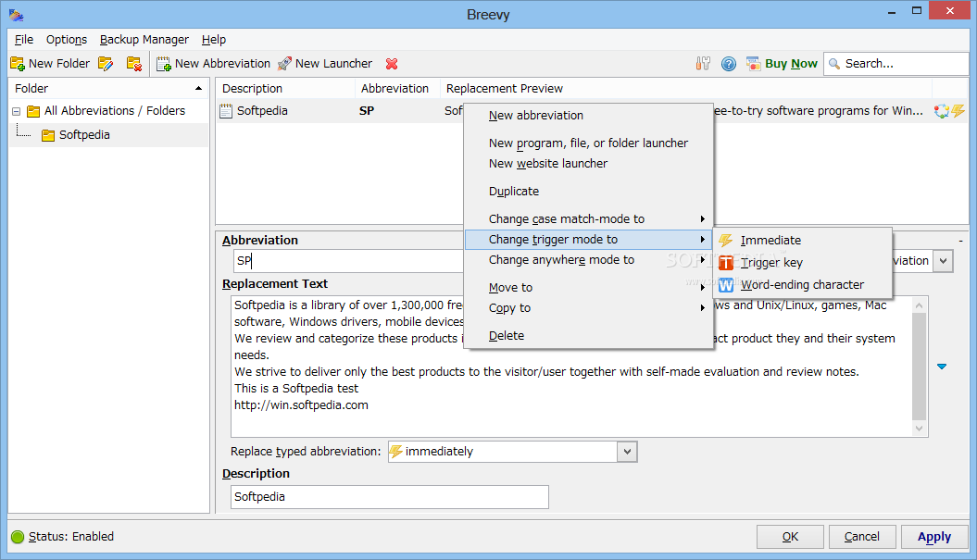Click the OK button
The image size is (977, 560).
(x=790, y=537)
